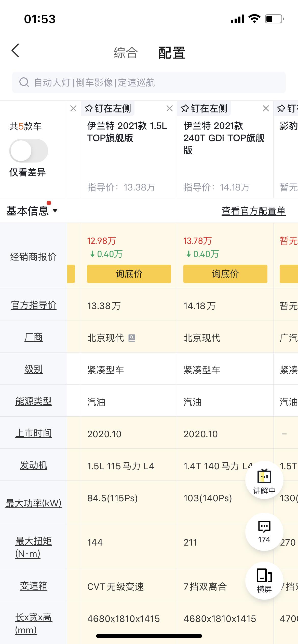The image size is (298, 644).
Task: Remove the 伊兰特 240T GDi column
Action: [266, 109]
